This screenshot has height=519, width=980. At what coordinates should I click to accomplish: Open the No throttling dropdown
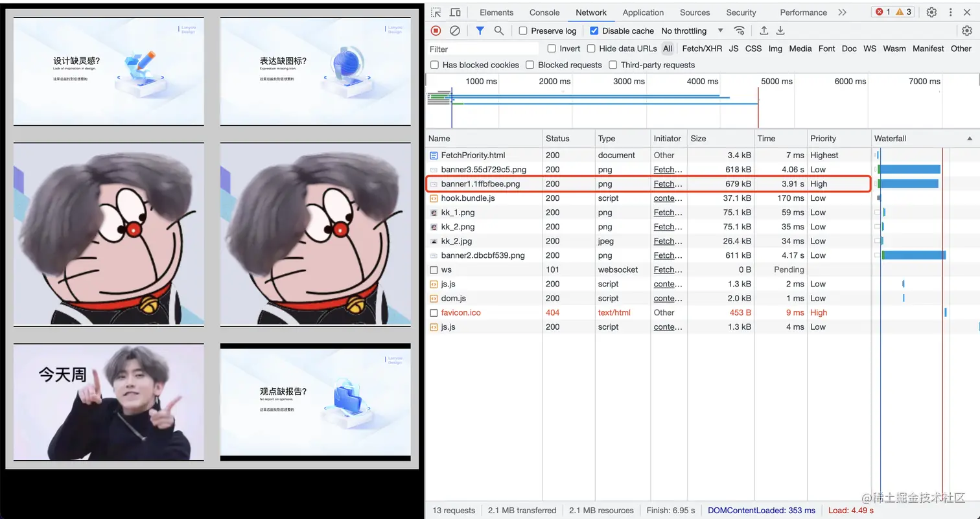pyautogui.click(x=692, y=30)
